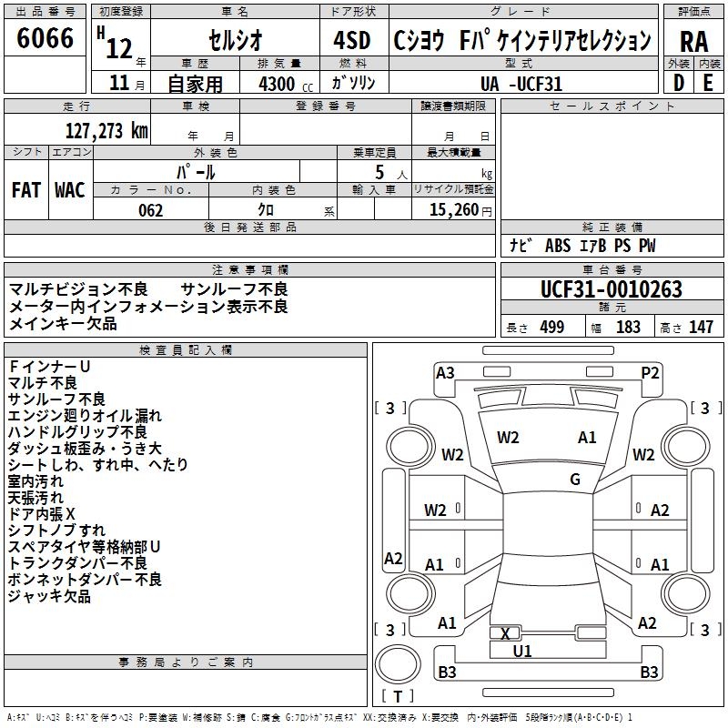Click the セールスポイント header
Screen dimensions: 728x728
click(x=612, y=106)
